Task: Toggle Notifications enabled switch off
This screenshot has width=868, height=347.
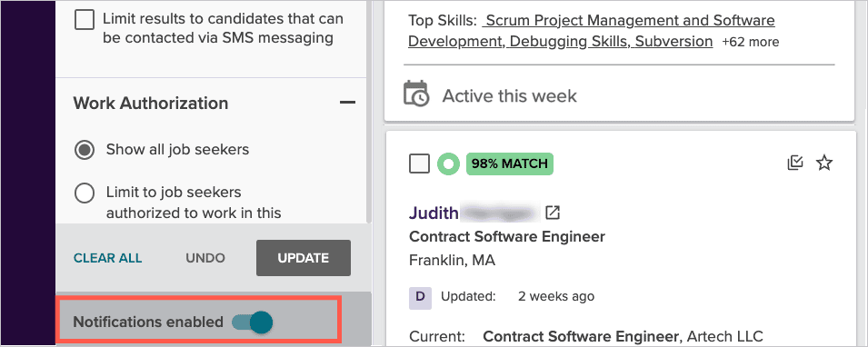Action: pyautogui.click(x=253, y=322)
